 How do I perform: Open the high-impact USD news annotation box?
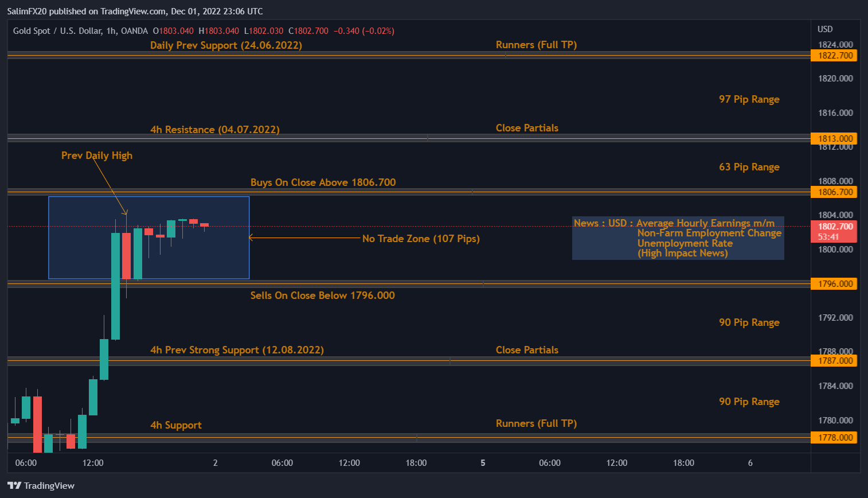click(x=678, y=238)
